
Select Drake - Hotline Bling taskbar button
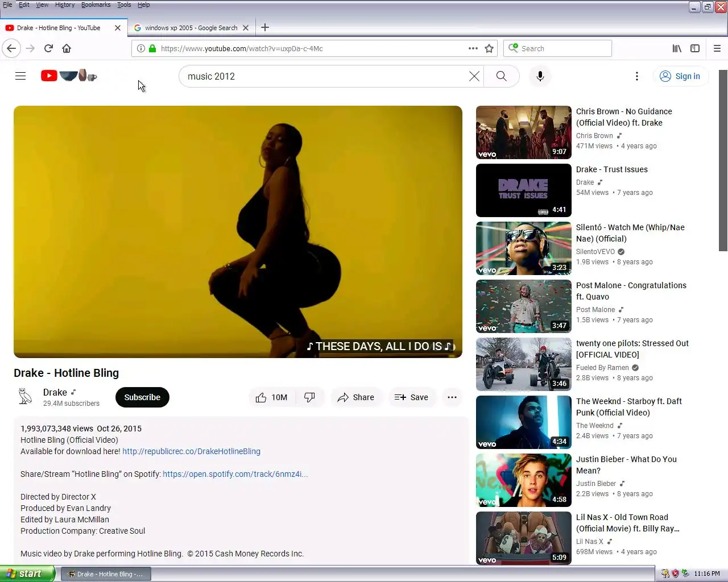click(x=106, y=574)
